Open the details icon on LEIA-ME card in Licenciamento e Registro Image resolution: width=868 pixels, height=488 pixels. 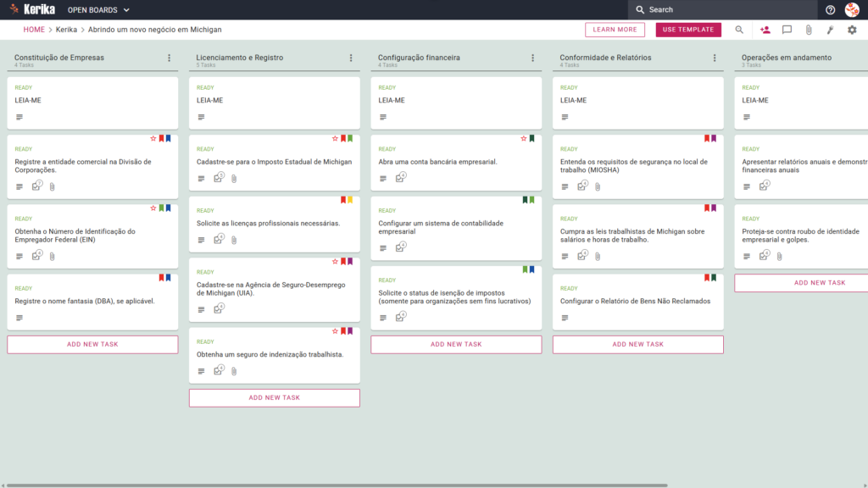201,117
